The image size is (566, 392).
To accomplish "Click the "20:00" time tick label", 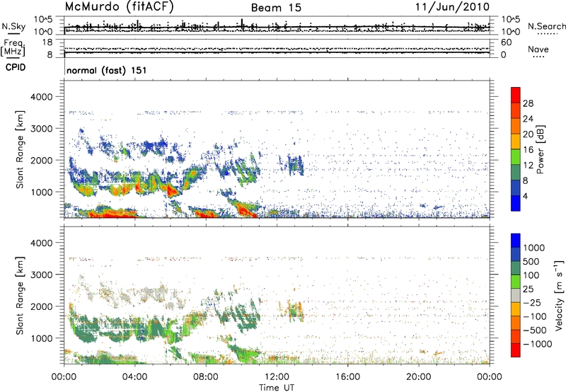I will [418, 377].
